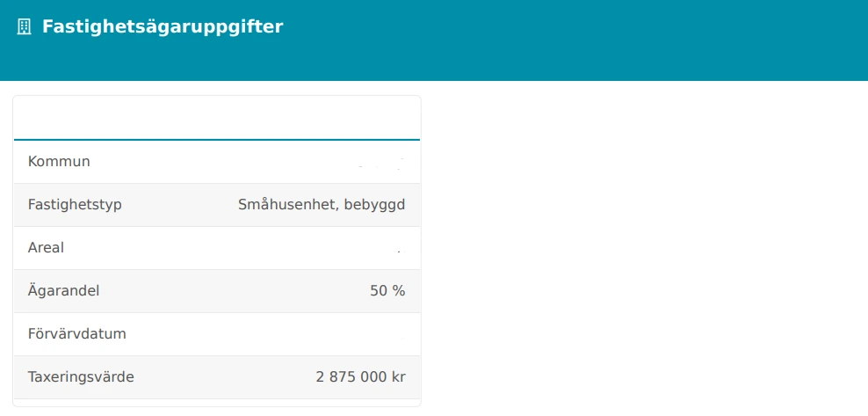Click the white empty area right of the card
868x416 pixels.
[x=641, y=246]
